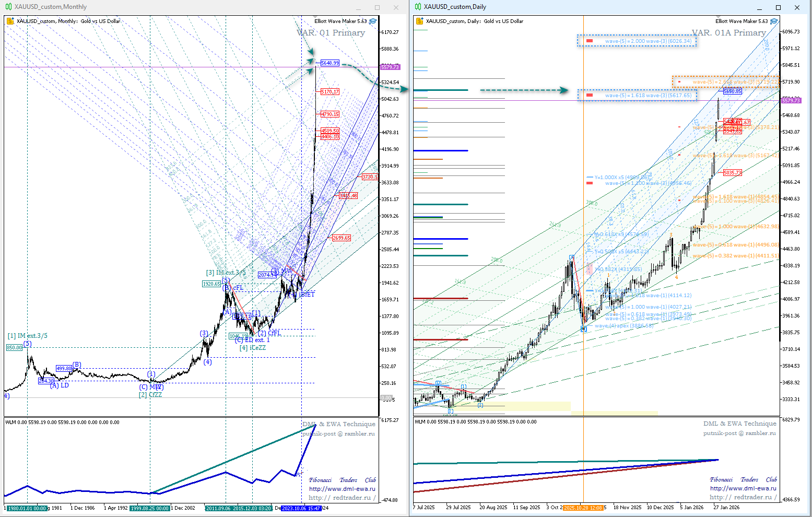Click the candlestick icon in the Daily window title
The width and height of the screenshot is (812, 517).
tap(418, 7)
